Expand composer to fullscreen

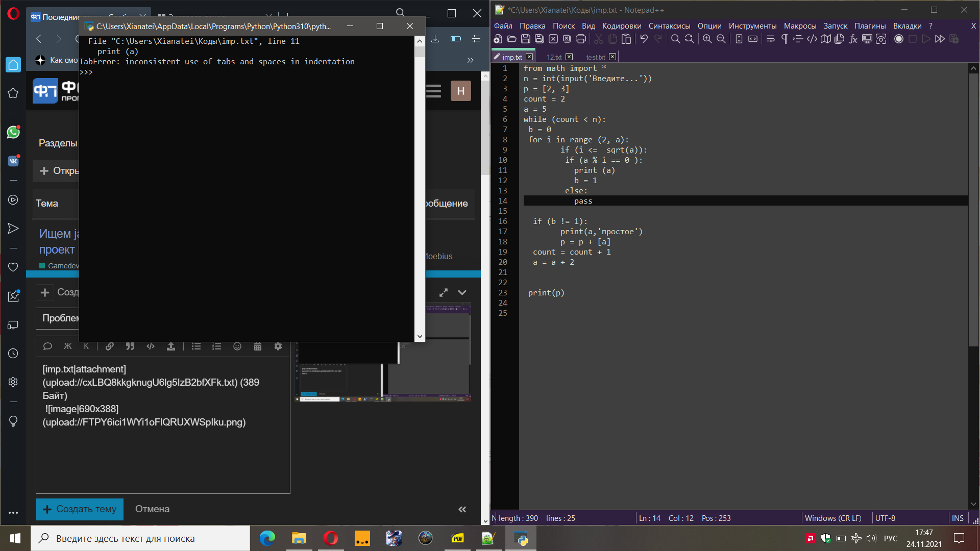[444, 292]
